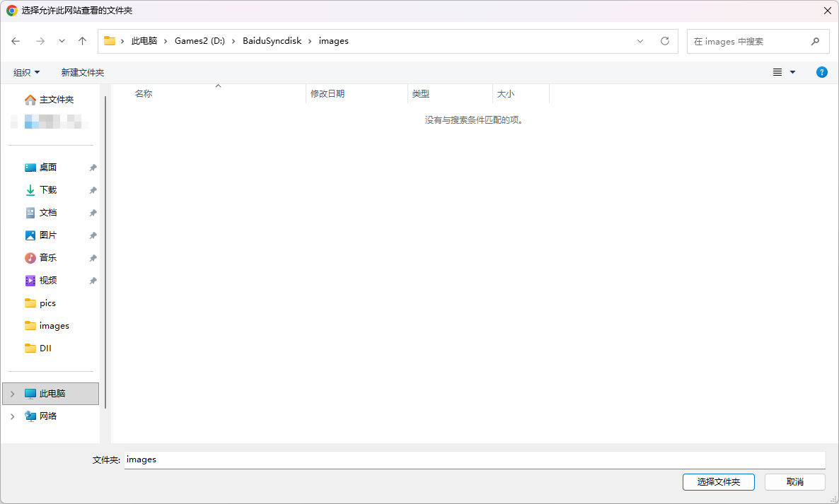Viewport: 839px width, 504px height.
Task: Cancel the folder selection dialog
Action: pos(794,481)
